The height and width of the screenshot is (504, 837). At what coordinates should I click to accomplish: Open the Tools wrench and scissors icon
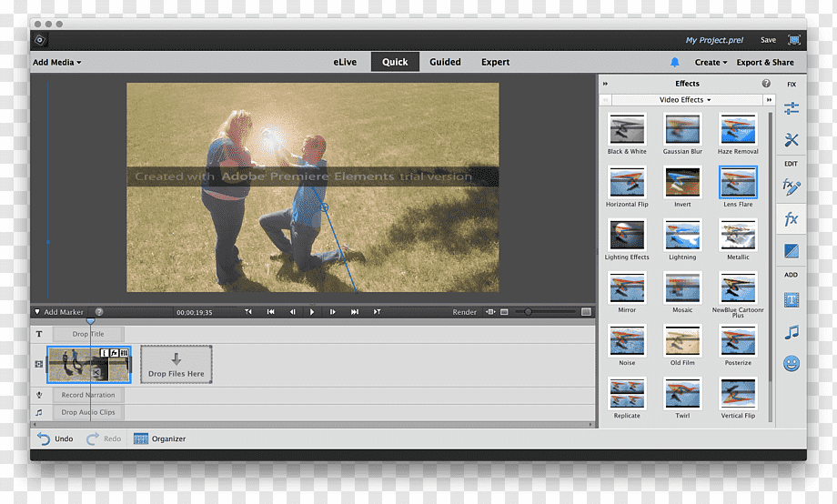tap(792, 140)
